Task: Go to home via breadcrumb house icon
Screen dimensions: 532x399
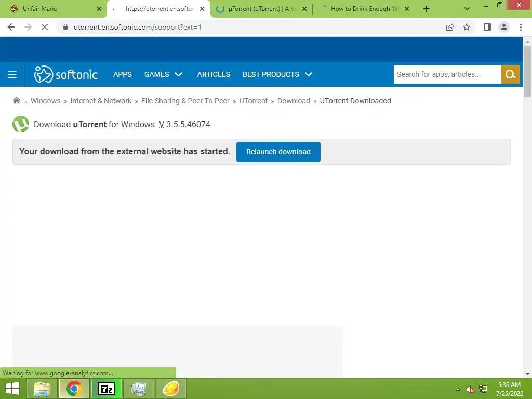Action: click(16, 100)
